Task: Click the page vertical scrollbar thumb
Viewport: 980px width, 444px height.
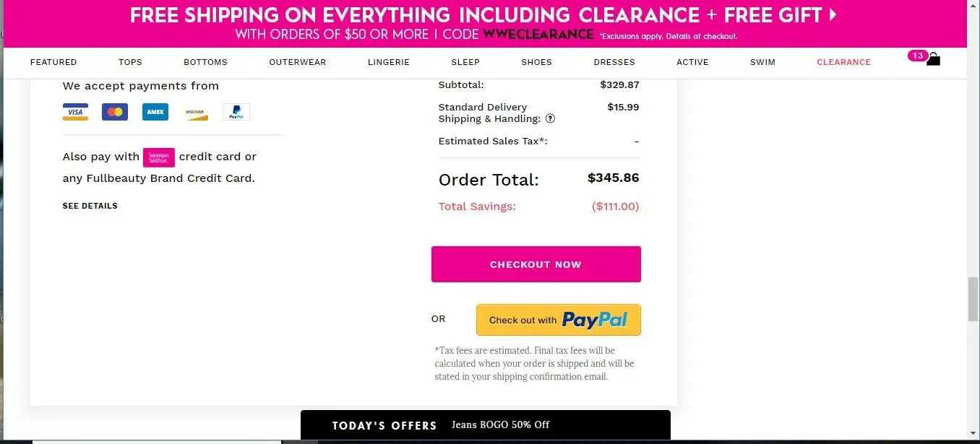Action: pyautogui.click(x=973, y=298)
